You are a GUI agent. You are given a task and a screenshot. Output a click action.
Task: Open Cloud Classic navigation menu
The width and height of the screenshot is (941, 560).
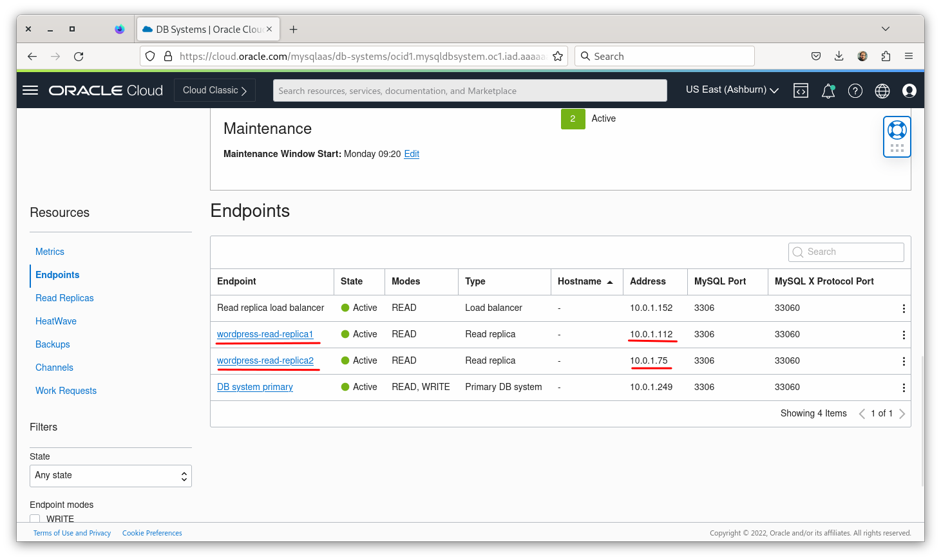click(x=214, y=90)
